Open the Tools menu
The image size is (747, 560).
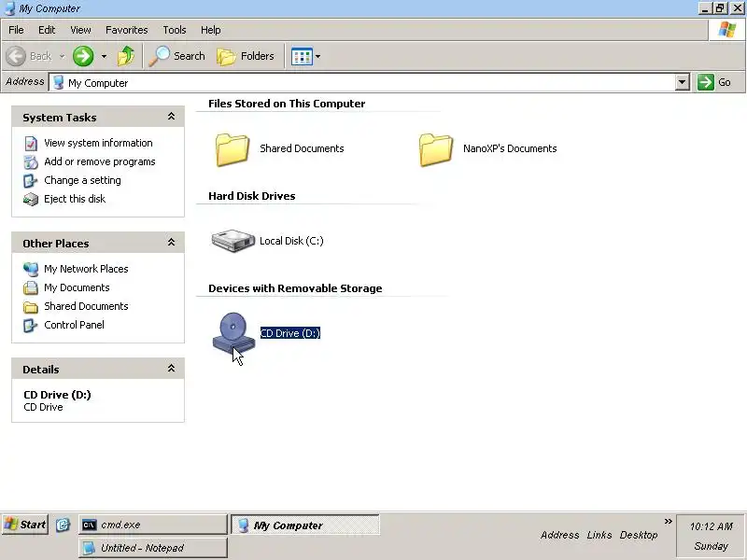point(175,30)
